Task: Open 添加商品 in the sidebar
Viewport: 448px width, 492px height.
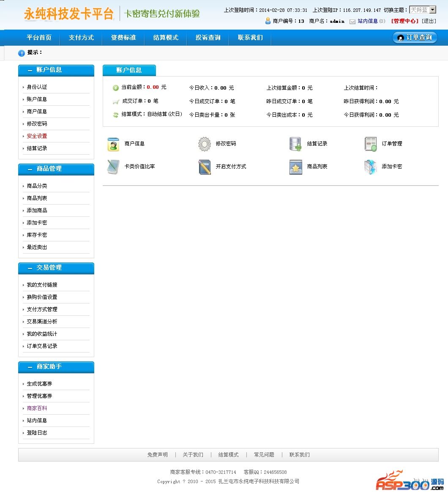Action: coord(37,210)
